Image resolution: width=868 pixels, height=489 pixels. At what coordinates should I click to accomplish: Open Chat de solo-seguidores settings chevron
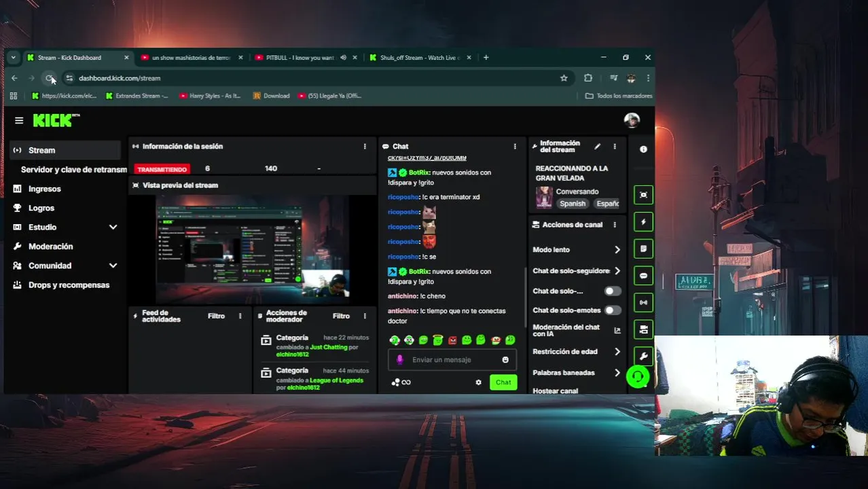click(x=617, y=271)
